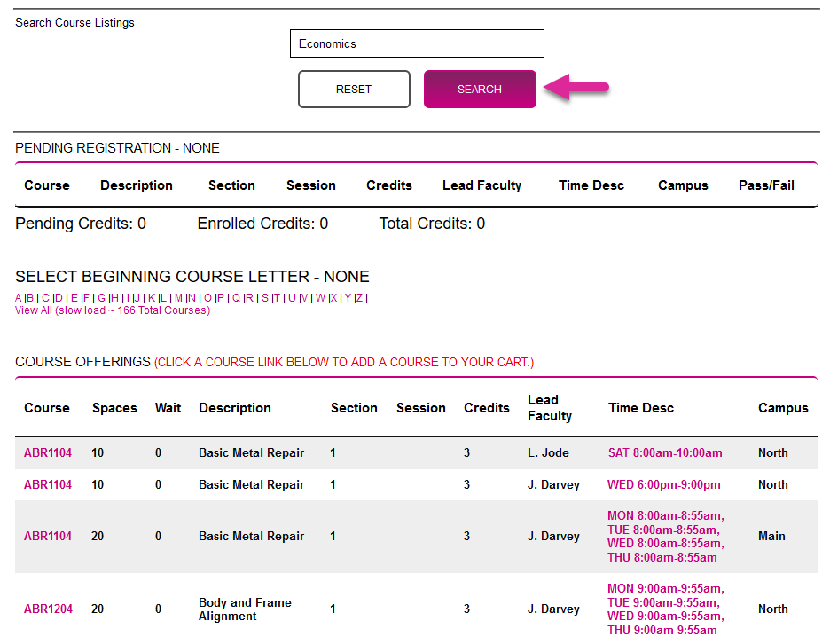Click the SAT 8:00am-10:00am time link

tap(665, 453)
